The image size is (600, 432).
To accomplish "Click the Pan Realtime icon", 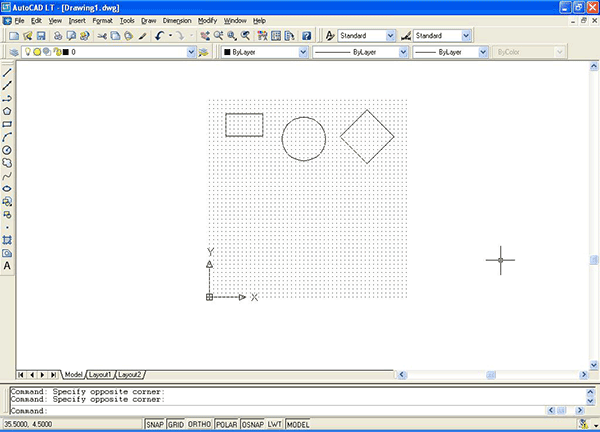I will coord(205,36).
